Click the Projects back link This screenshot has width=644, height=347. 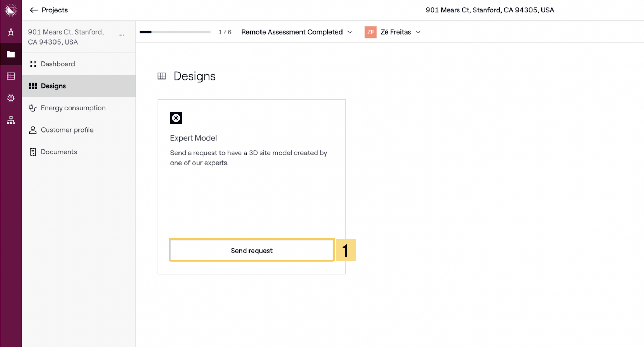click(54, 10)
